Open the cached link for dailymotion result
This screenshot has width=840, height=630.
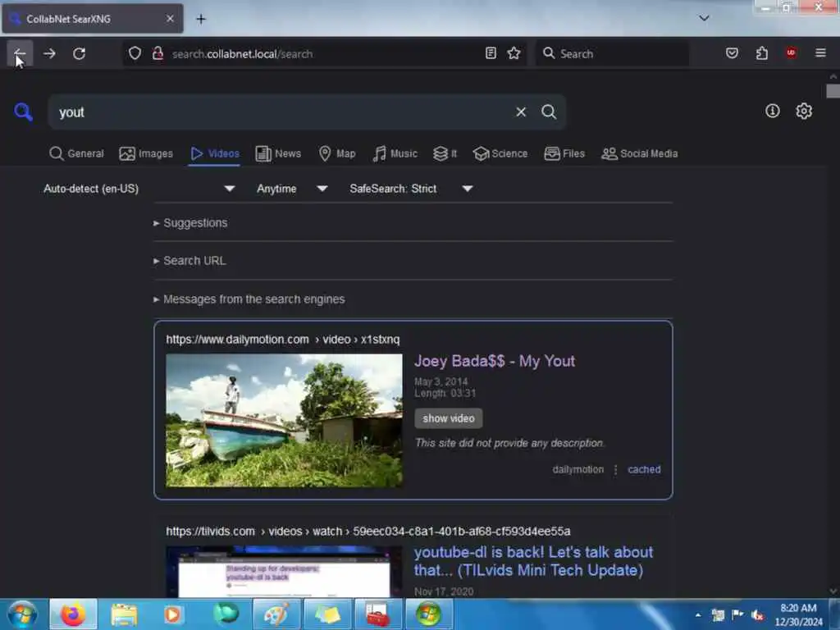(644, 469)
